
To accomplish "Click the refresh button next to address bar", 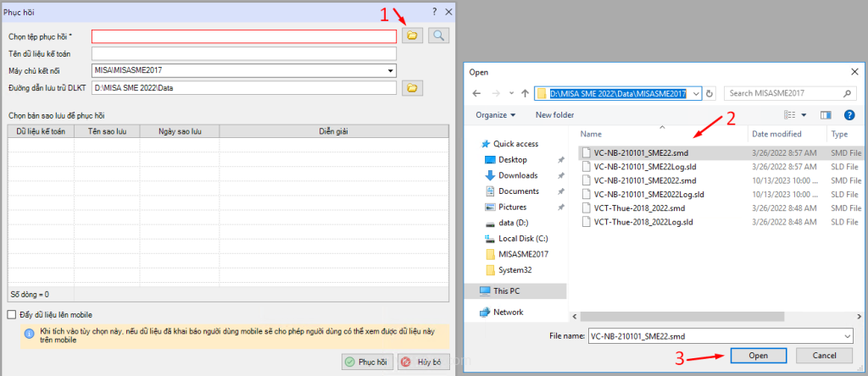I will coord(709,93).
